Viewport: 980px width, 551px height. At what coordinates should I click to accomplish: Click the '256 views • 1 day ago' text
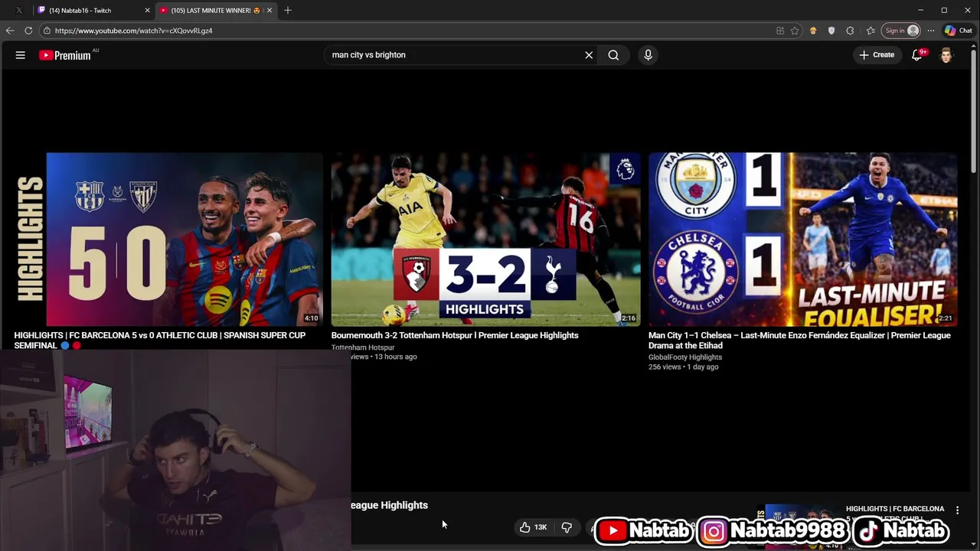click(x=683, y=367)
